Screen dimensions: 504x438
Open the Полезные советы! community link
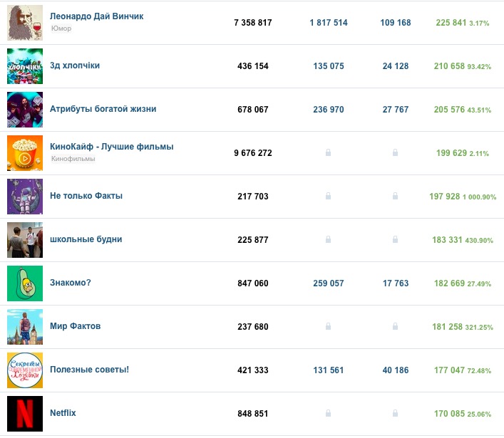click(x=90, y=370)
